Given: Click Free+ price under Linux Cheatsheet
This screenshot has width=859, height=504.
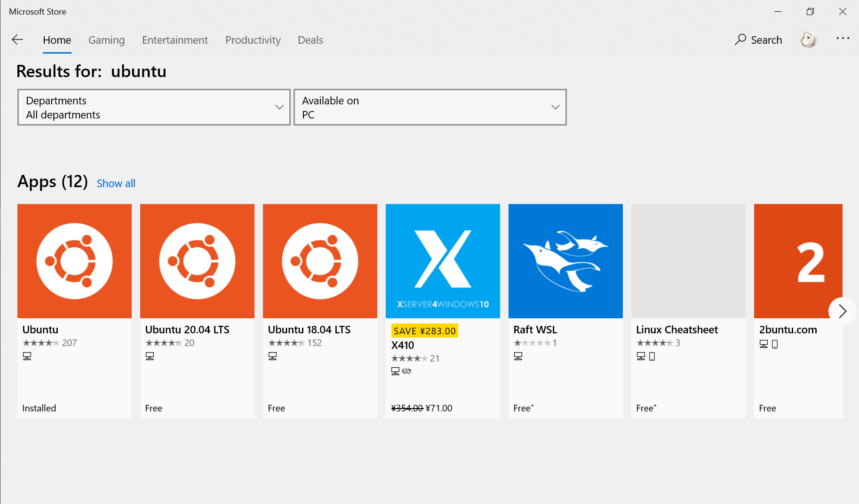Looking at the screenshot, I should coord(646,408).
